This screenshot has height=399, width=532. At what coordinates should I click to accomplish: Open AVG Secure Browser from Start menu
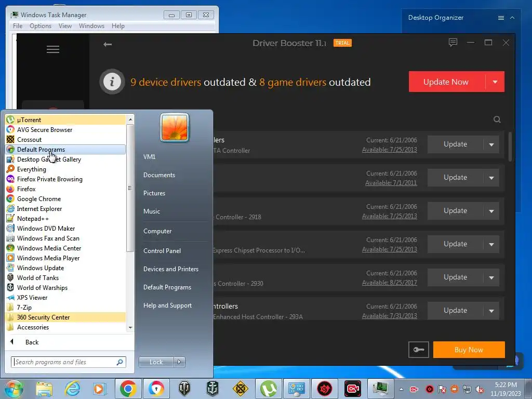[x=65, y=129]
